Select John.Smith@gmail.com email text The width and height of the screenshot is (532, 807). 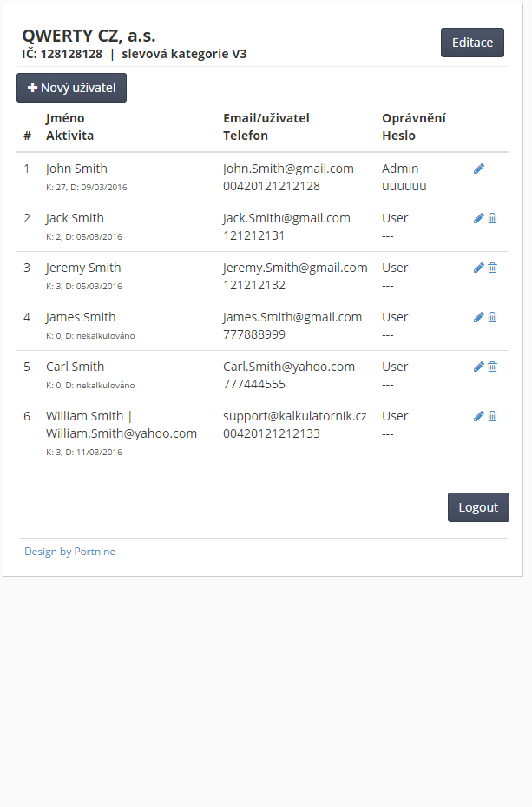pyautogui.click(x=288, y=169)
